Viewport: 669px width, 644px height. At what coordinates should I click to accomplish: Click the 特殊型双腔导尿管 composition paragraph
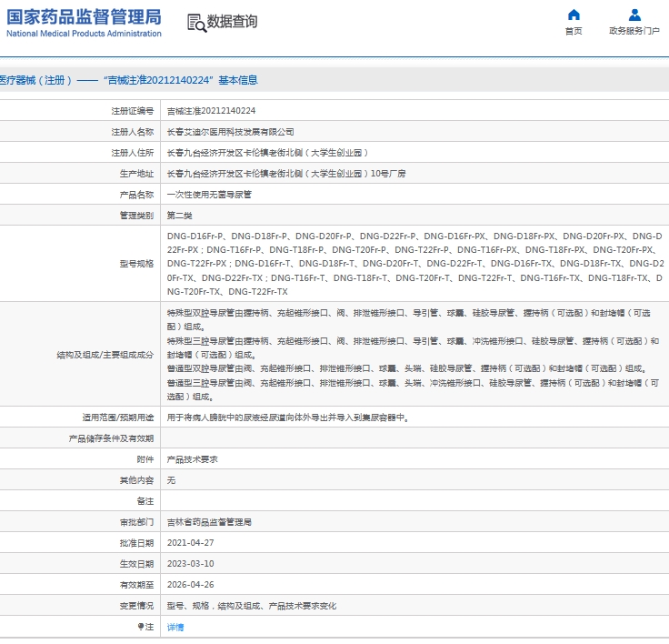(x=409, y=320)
